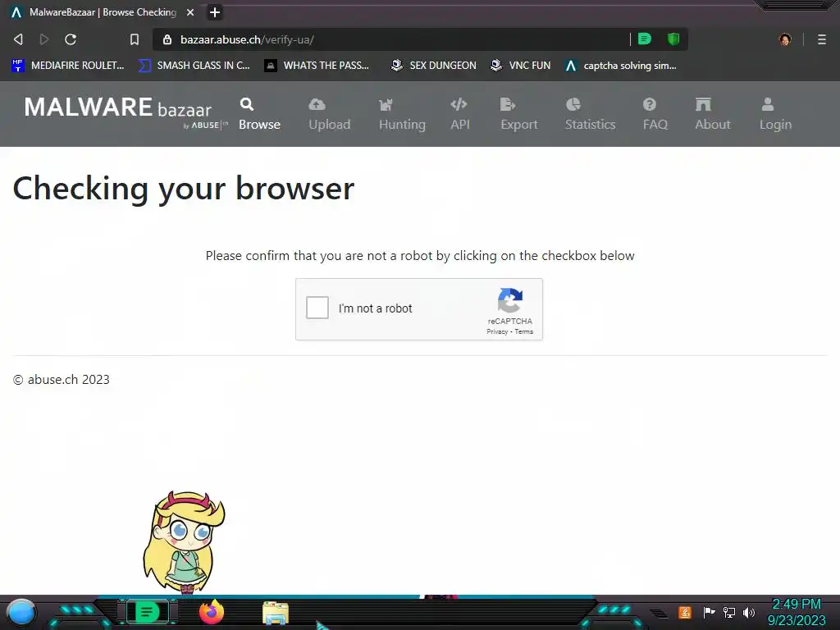Click the orange Java tray icon
The image size is (840, 630).
685,612
